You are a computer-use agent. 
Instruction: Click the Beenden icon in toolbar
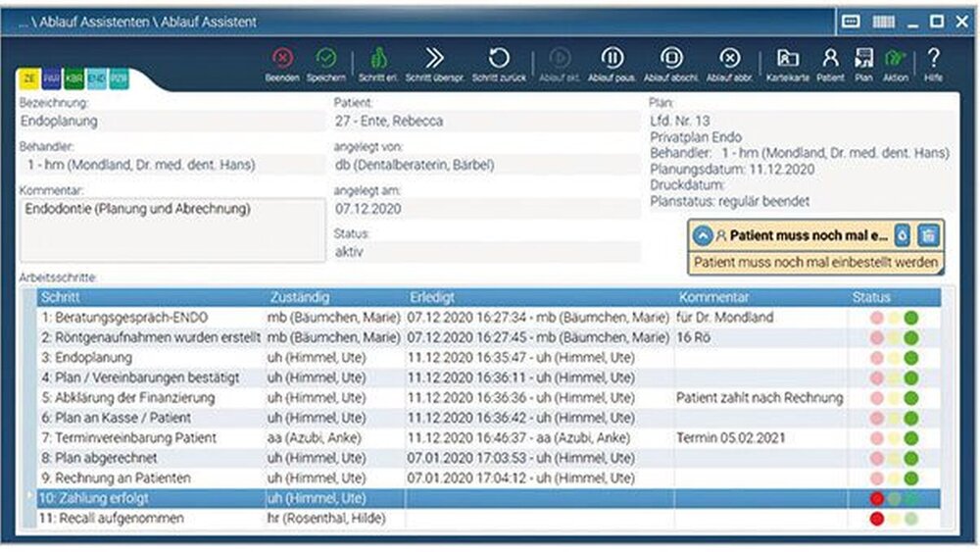click(281, 60)
